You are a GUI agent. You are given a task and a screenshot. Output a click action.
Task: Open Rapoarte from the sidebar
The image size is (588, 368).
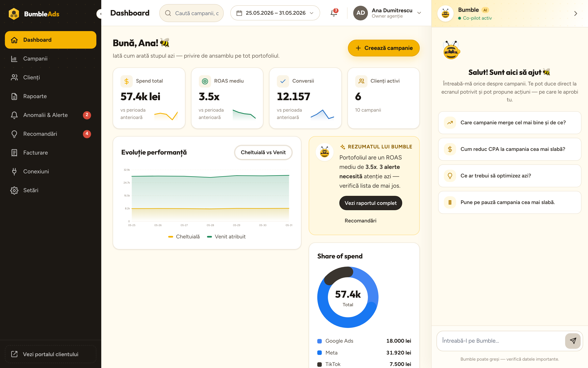tap(51, 96)
